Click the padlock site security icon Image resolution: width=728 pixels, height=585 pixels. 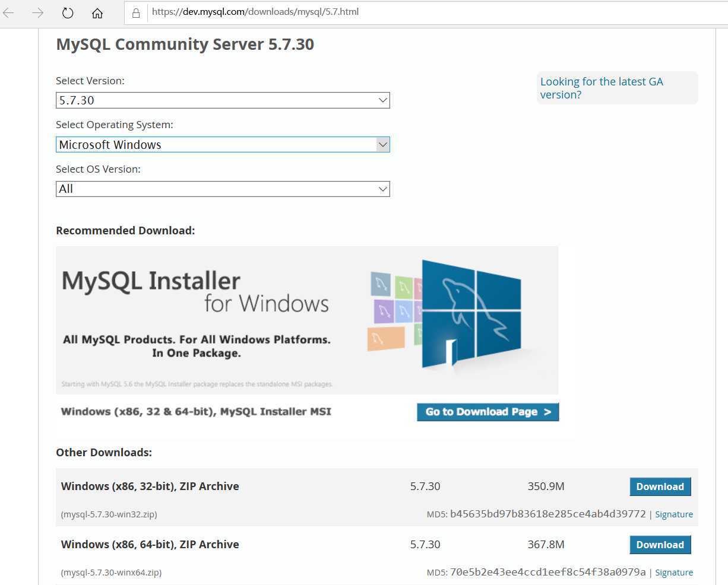[x=136, y=12]
